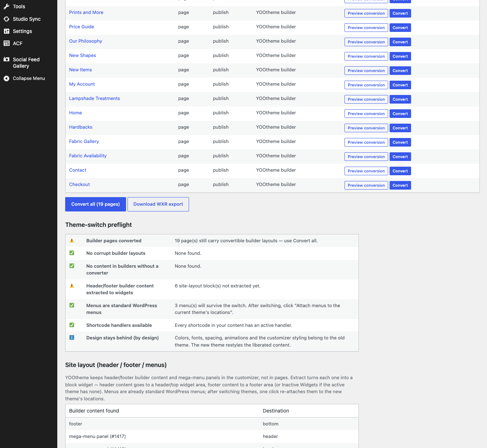Preview conversion for Checkout page

(x=366, y=185)
